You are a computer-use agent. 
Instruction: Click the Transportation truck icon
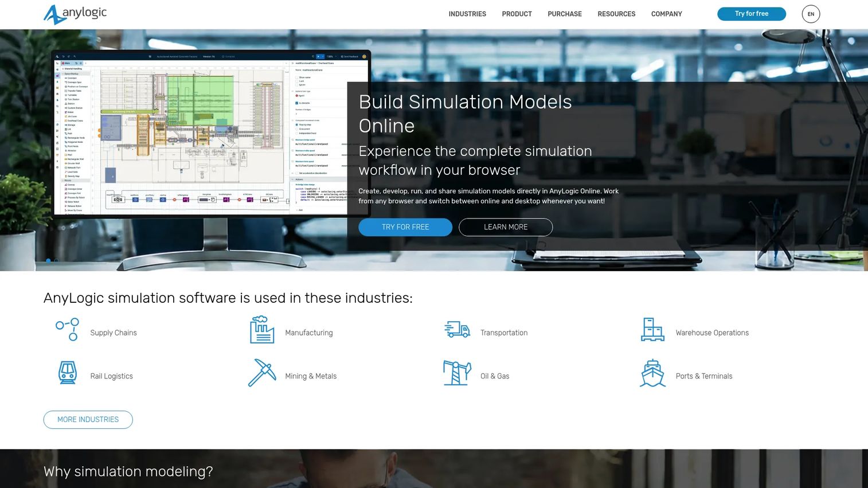457,329
